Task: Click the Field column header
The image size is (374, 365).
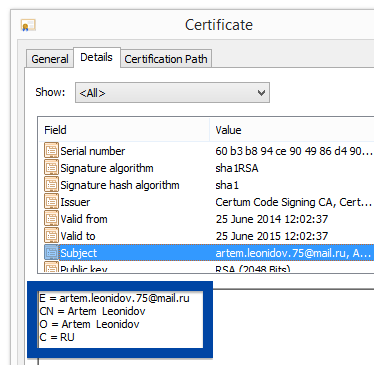Action: [124, 130]
